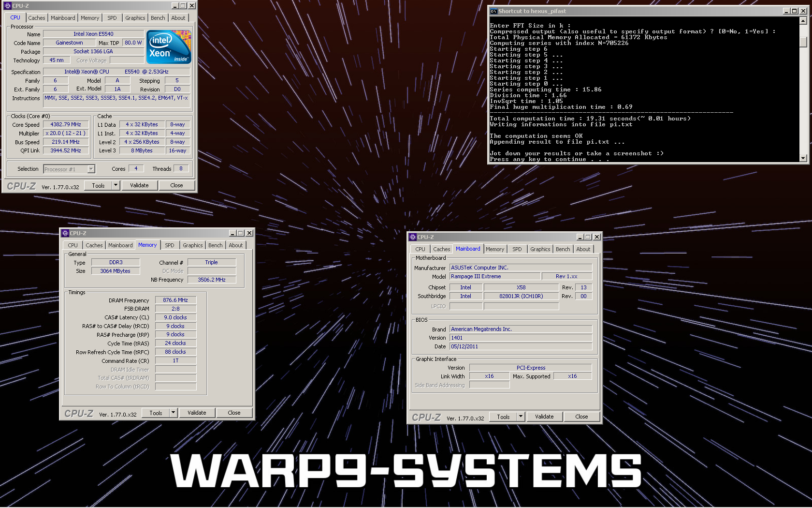The height and width of the screenshot is (508, 812).
Task: Click Package value Socket 1366 LGA
Action: [93, 51]
